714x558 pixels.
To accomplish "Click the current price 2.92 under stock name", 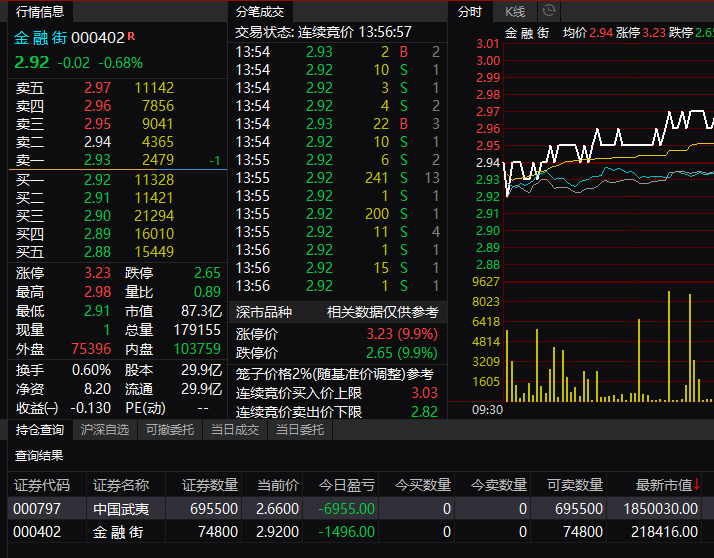I will 31,62.
